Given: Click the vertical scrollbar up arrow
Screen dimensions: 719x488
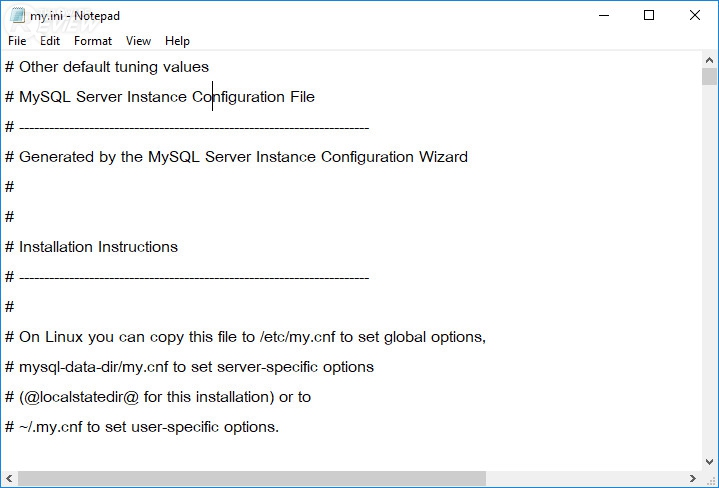Looking at the screenshot, I should coord(710,59).
